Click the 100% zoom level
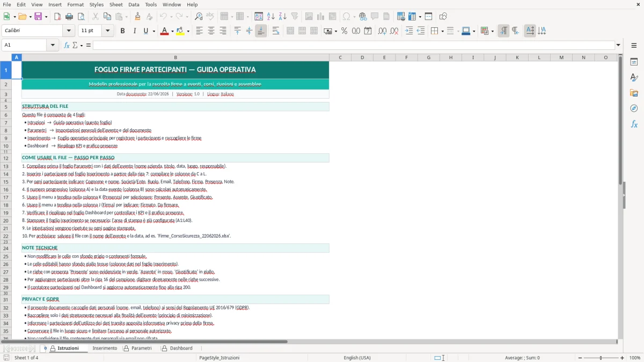This screenshot has width=644, height=362. point(635,358)
